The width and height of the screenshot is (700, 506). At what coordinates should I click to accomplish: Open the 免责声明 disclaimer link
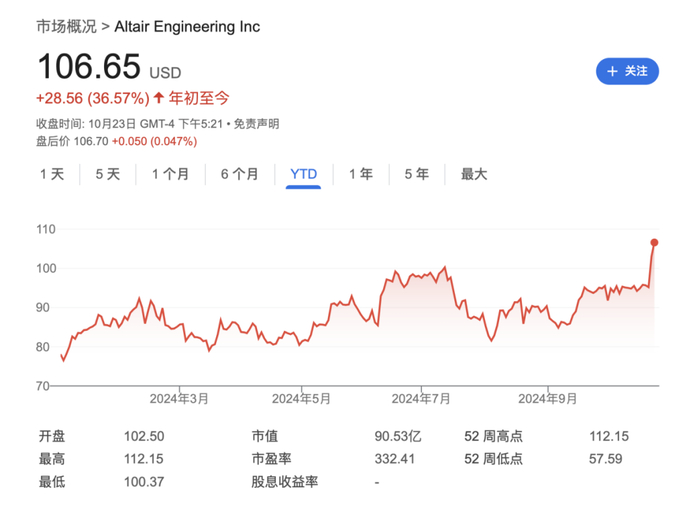(x=257, y=124)
